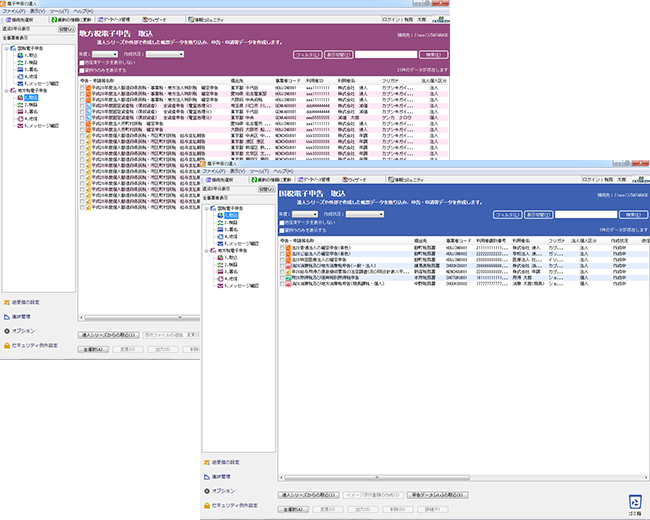This screenshot has height=520, width=650.
Task: Open the 年度 dropdown in the back window
Action: click(105, 54)
